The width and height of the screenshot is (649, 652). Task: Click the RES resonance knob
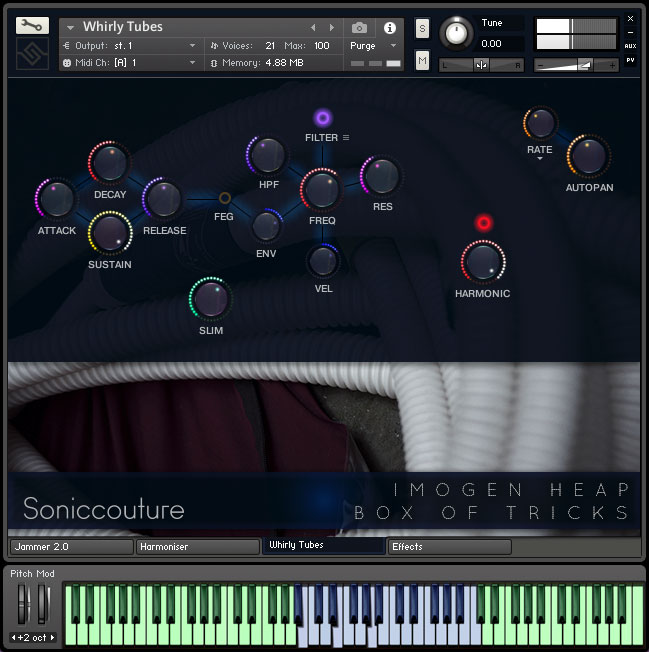(382, 176)
